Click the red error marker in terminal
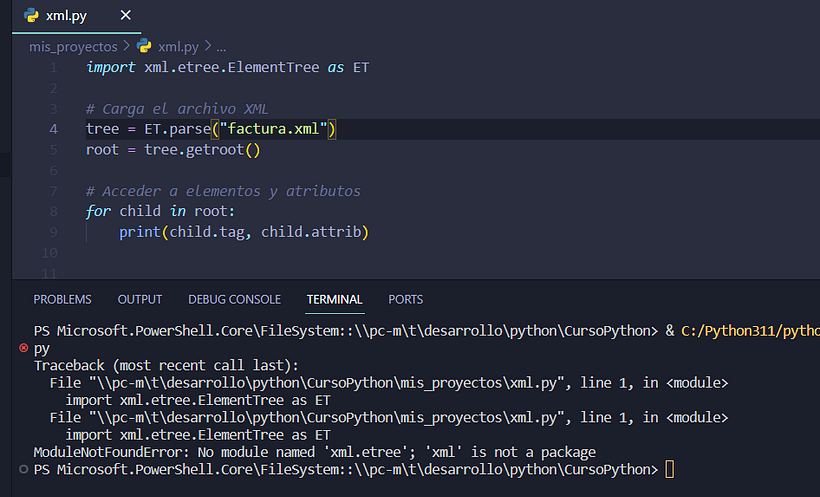820x497 pixels. coord(24,348)
